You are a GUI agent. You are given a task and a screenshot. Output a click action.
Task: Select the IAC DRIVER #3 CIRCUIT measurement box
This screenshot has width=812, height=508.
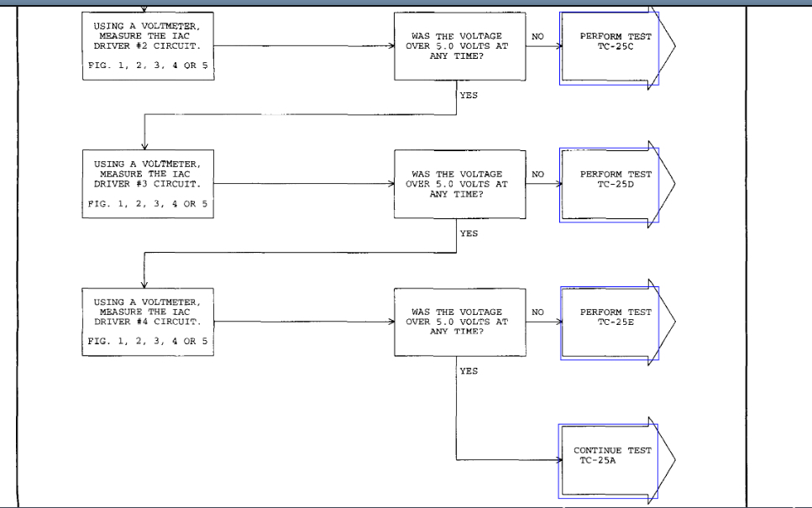pyautogui.click(x=148, y=184)
